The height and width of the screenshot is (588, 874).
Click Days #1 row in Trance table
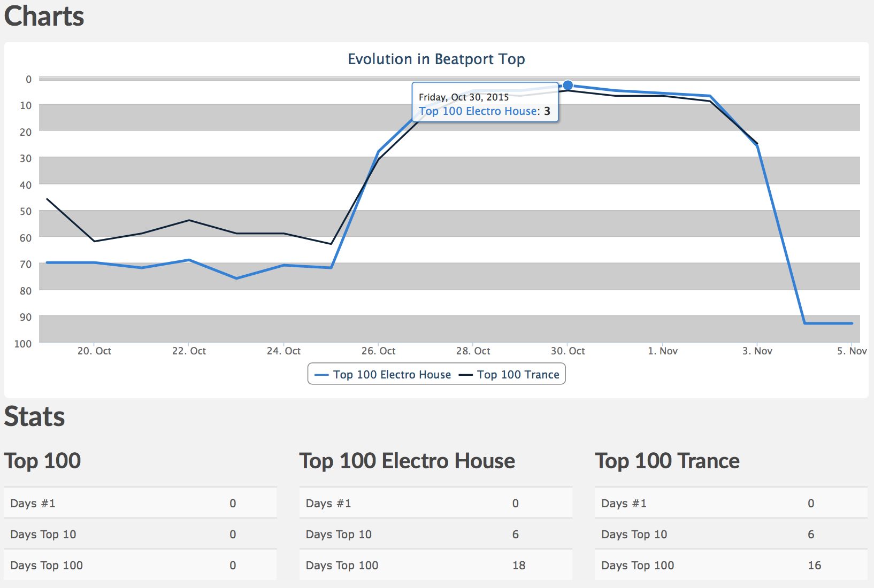tap(731, 503)
